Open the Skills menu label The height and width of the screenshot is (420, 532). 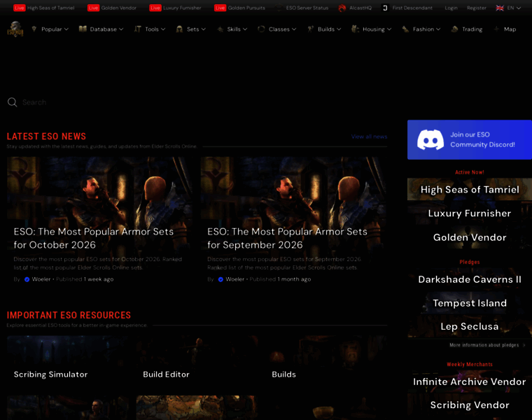point(234,29)
